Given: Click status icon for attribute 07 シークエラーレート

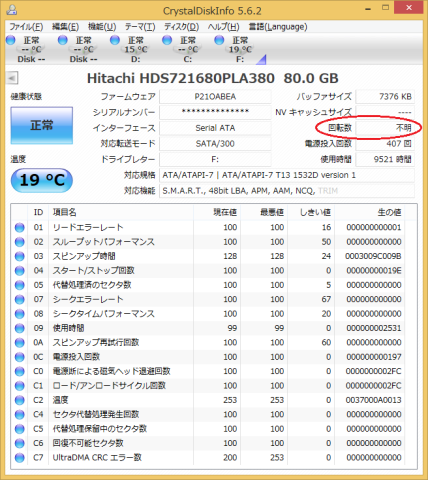Looking at the screenshot, I should (x=20, y=299).
